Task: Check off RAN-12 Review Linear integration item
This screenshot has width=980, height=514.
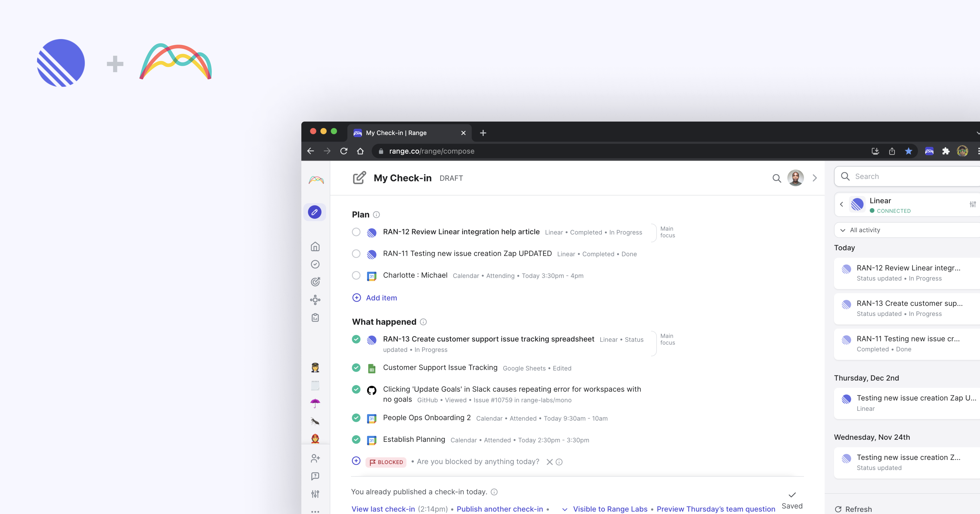Action: [x=356, y=232]
